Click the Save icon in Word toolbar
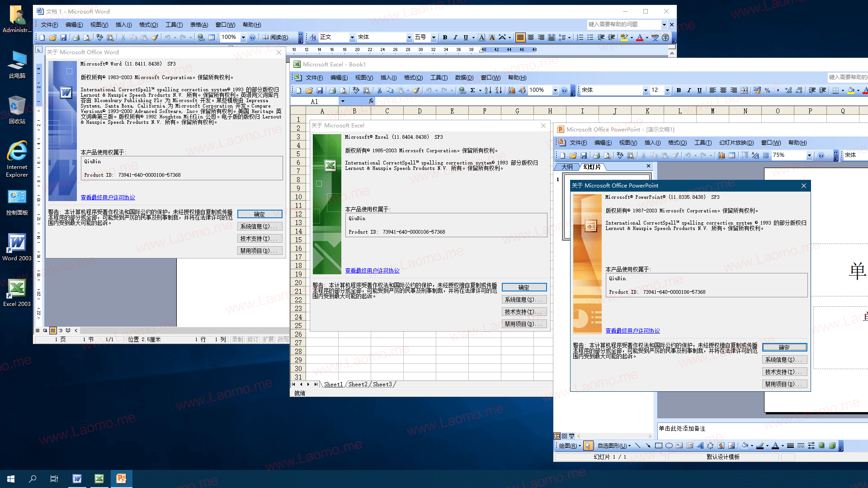The width and height of the screenshot is (868, 488). (63, 38)
